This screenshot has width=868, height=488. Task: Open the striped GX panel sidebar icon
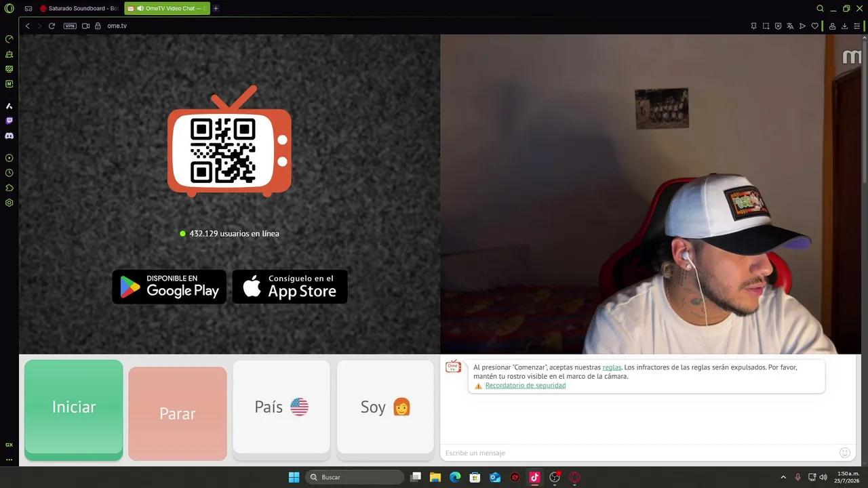(x=9, y=69)
